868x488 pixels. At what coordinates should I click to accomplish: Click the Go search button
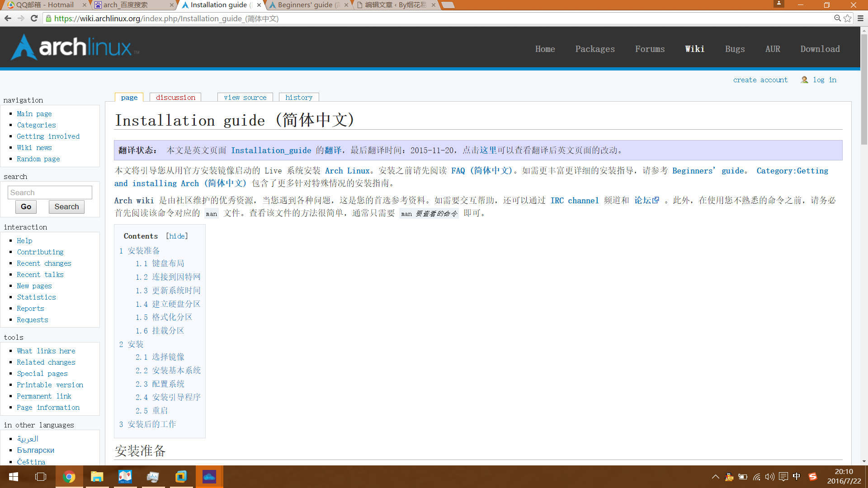26,207
